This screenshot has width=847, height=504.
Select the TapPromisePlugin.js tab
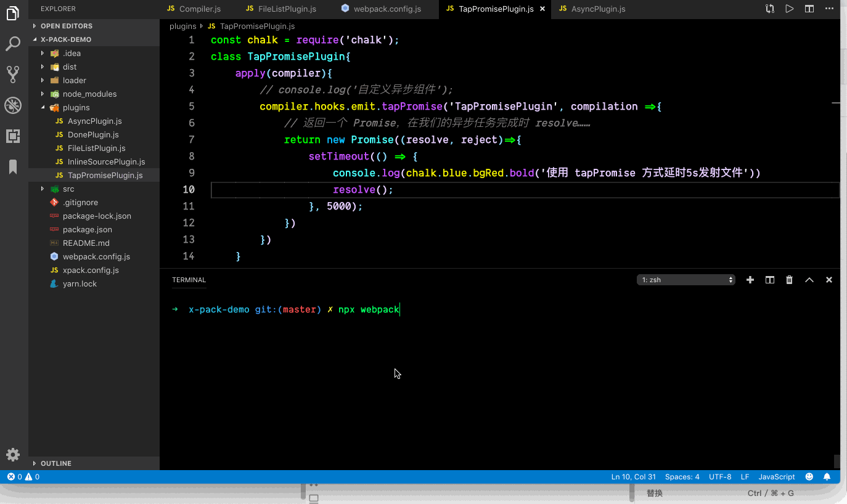point(496,9)
